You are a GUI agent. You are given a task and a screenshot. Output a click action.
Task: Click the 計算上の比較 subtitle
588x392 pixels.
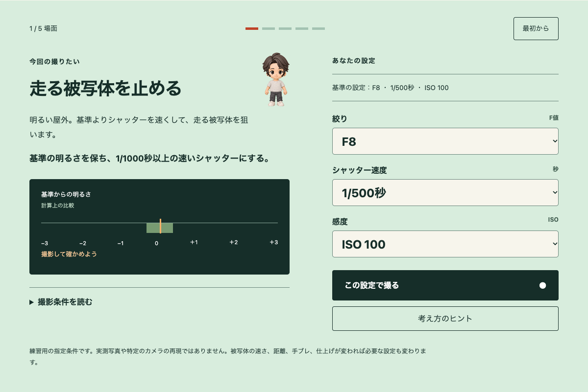(x=58, y=206)
